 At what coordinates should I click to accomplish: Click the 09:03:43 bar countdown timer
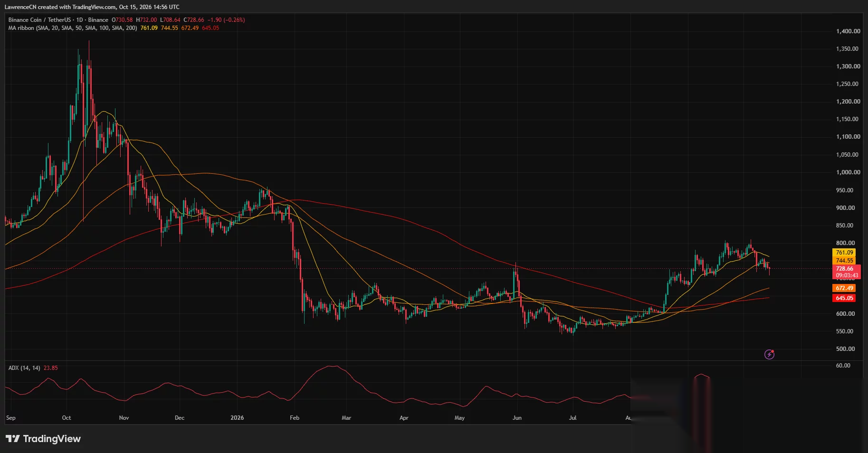point(847,275)
